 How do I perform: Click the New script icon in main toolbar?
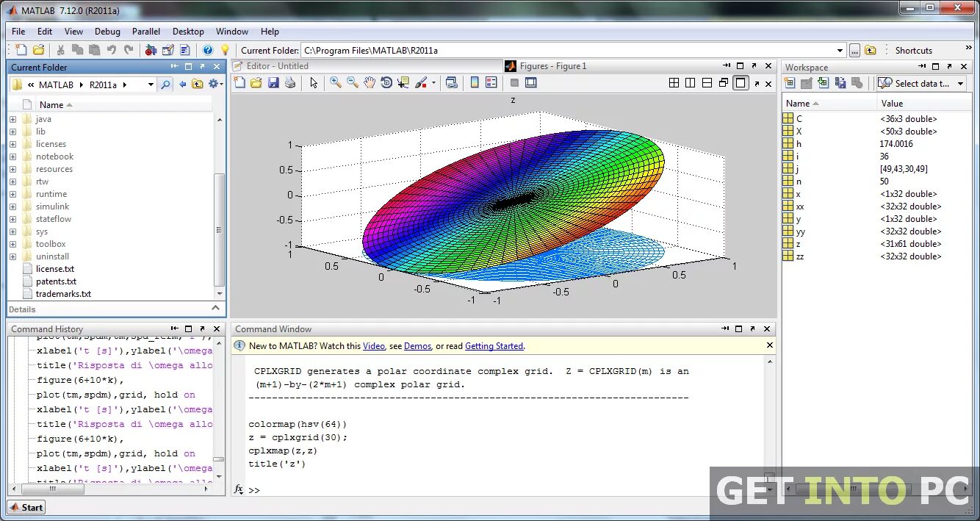click(21, 50)
